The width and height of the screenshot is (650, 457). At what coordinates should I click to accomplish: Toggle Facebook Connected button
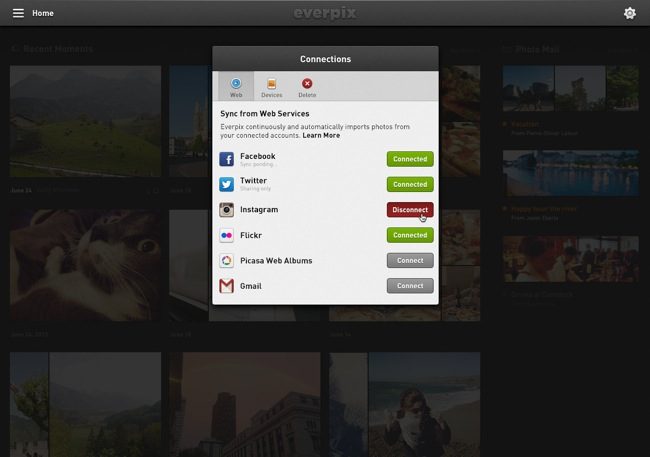pos(410,159)
